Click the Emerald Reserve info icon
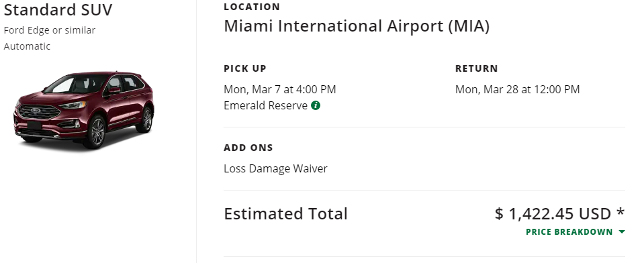644x263 pixels. (316, 105)
